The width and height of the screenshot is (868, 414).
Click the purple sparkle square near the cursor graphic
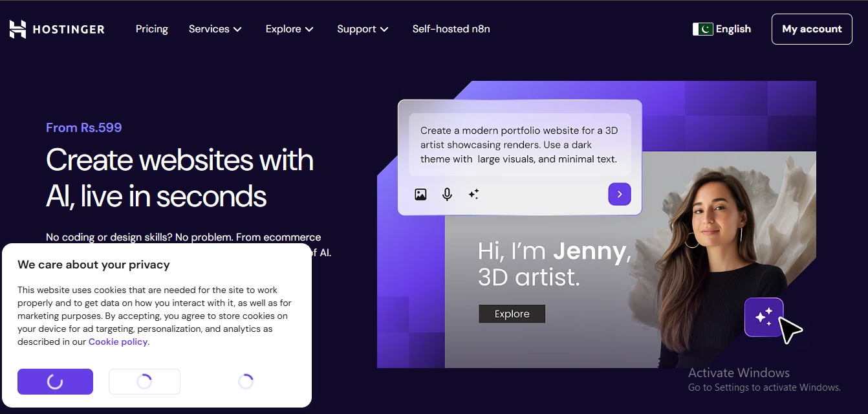tap(764, 317)
